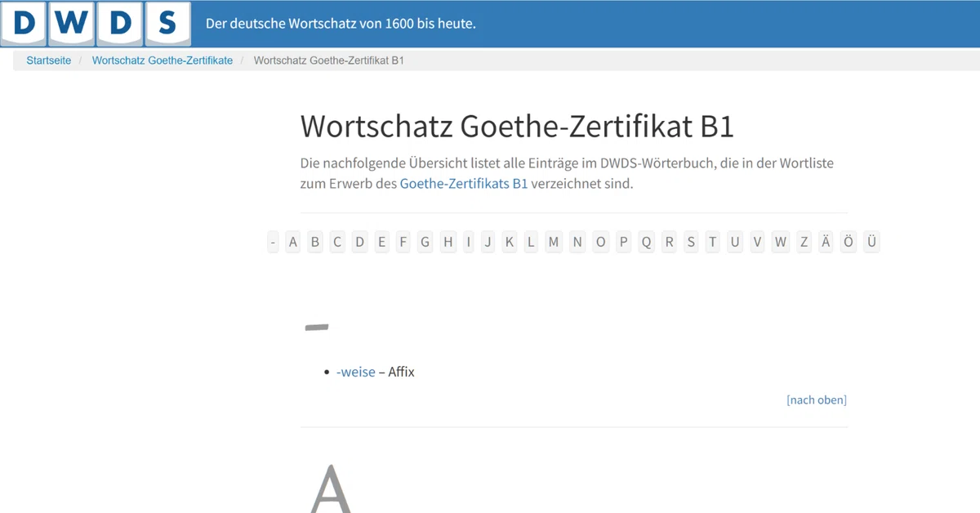Image resolution: width=980 pixels, height=513 pixels.
Task: Click the header slogan about deutsche Wortschatz
Action: pyautogui.click(x=341, y=23)
